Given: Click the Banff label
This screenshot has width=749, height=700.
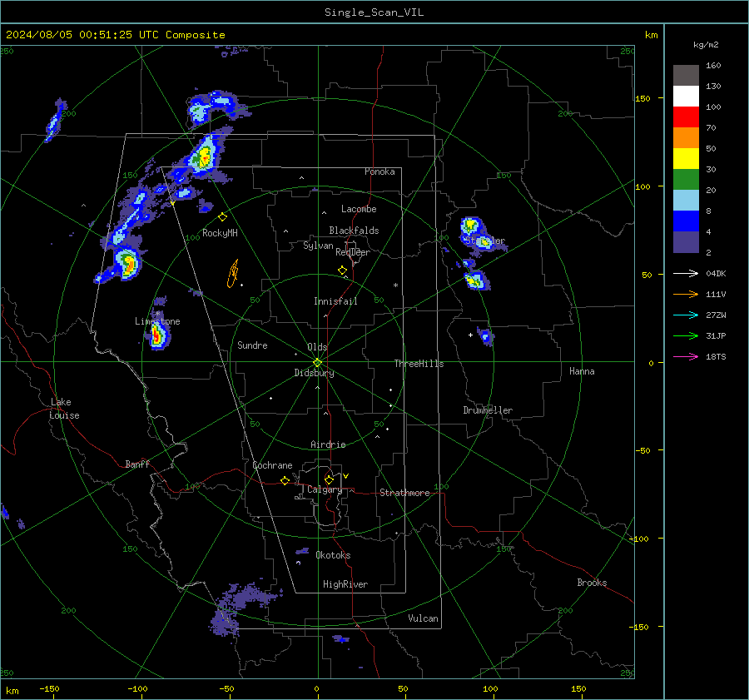Looking at the screenshot, I should (x=137, y=464).
